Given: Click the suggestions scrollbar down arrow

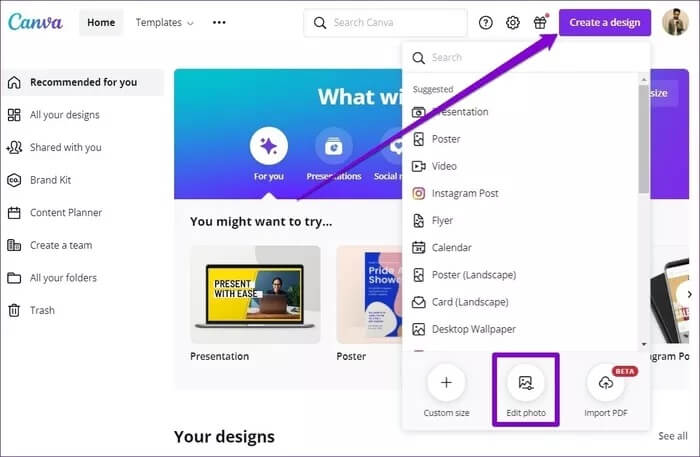Looking at the screenshot, I should [x=644, y=344].
